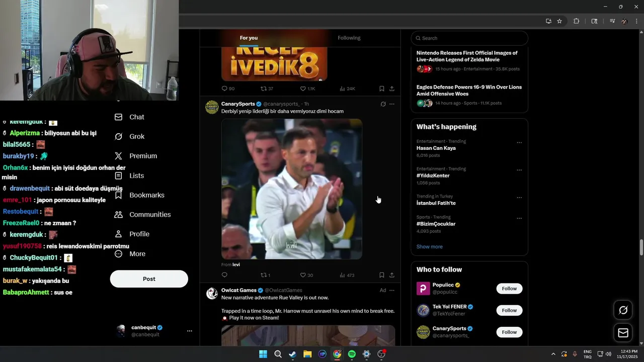Click the page vertical scrollbar
Screen dimensions: 644x362
pyautogui.click(x=641, y=248)
